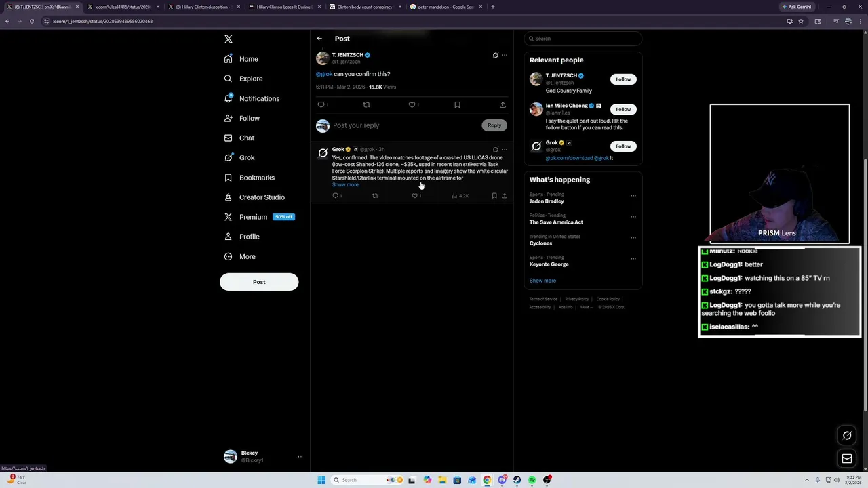The width and height of the screenshot is (868, 488).
Task: Open the Terms of Service footer link
Action: 543,299
